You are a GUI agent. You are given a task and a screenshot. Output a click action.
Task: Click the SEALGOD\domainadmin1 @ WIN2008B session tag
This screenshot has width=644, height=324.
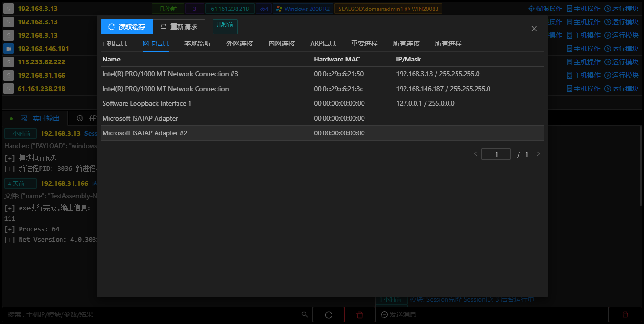point(388,9)
